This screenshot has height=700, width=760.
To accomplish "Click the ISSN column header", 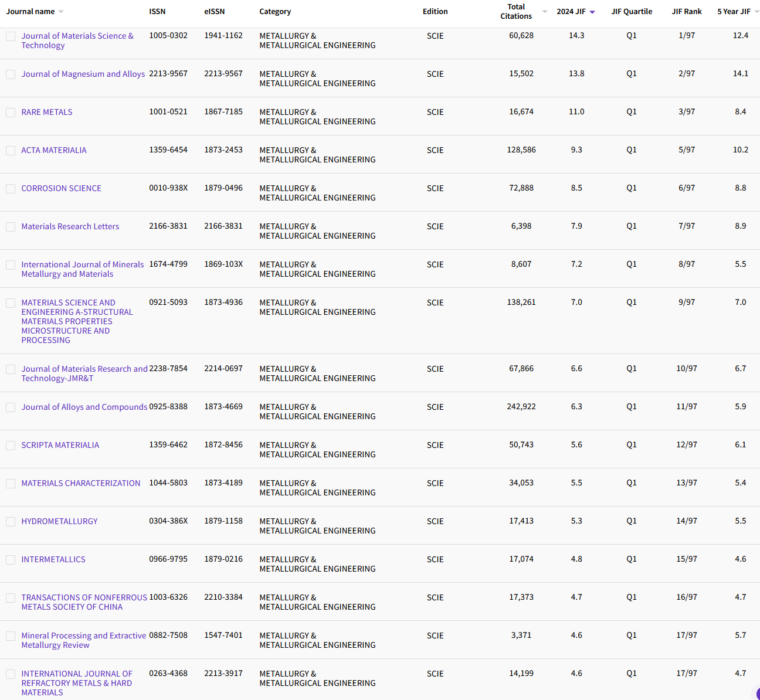I will [x=157, y=11].
